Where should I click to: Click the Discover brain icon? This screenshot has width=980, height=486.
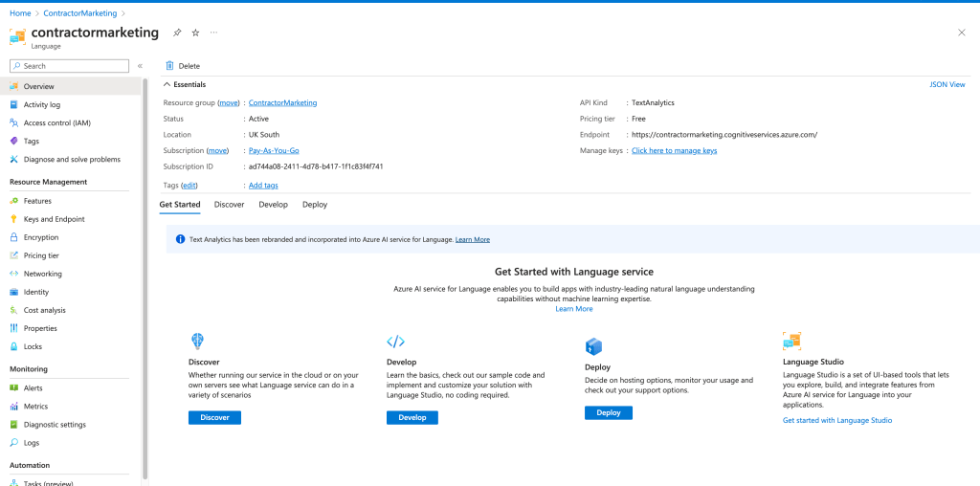[x=197, y=341]
